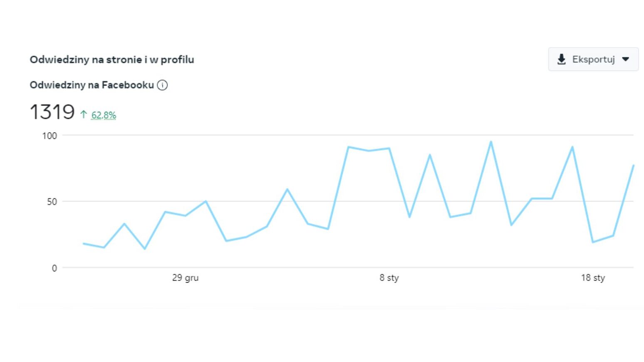Expand the Eksportuj dropdown caret
This screenshot has height=362, width=644.
[x=625, y=59]
